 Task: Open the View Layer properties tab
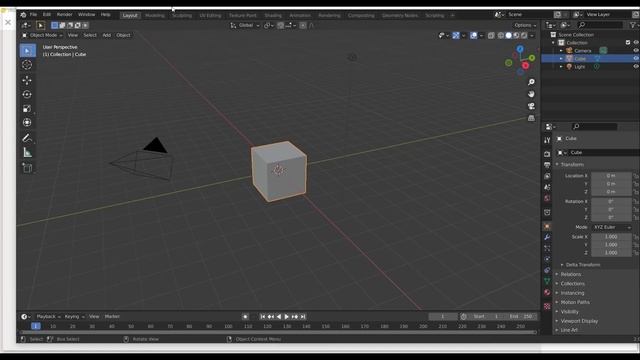[547, 176]
